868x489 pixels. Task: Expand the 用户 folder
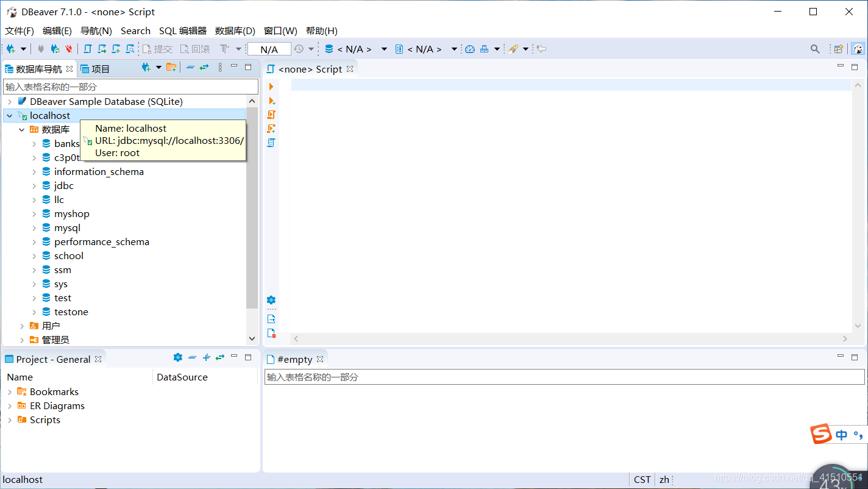click(x=22, y=326)
